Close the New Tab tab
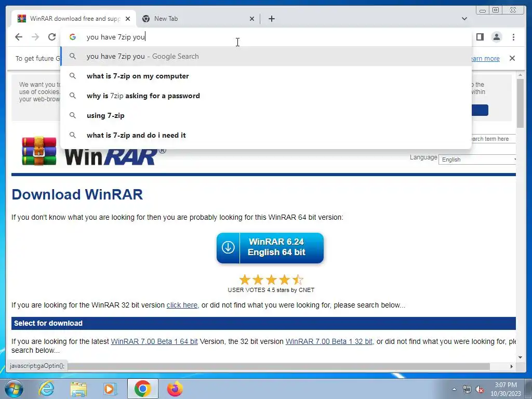The height and width of the screenshot is (399, 532). pos(252,19)
